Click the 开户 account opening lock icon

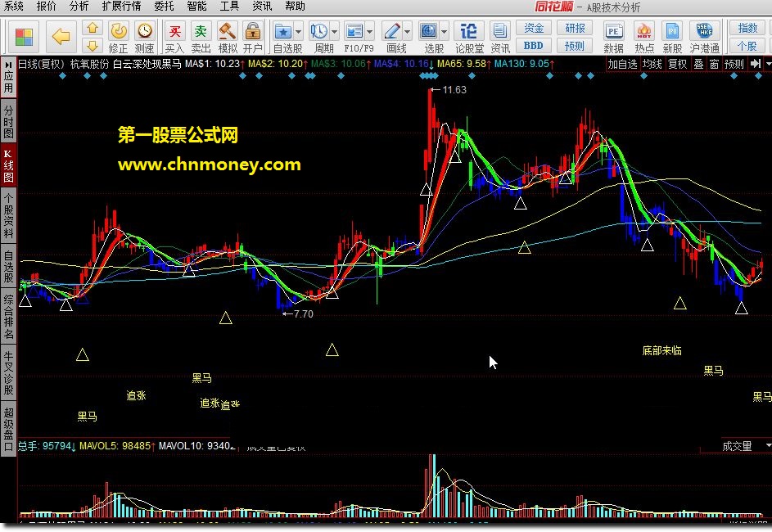pyautogui.click(x=253, y=38)
